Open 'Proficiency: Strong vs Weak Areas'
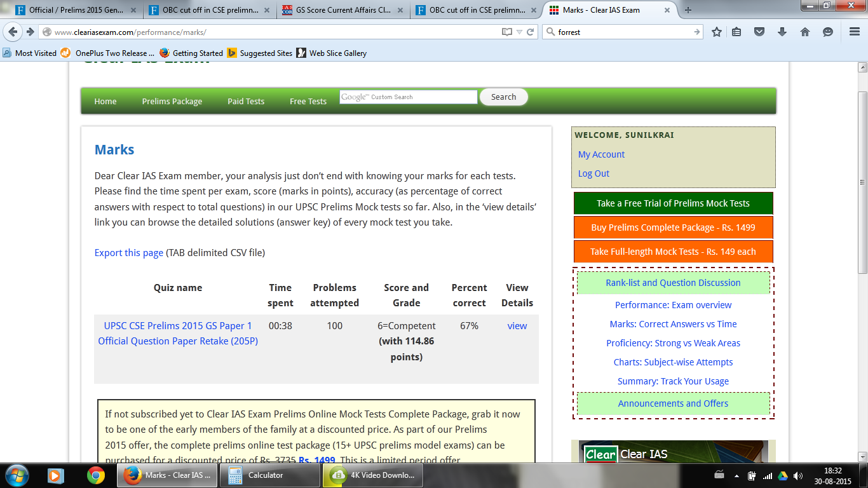The width and height of the screenshot is (868, 488). point(673,343)
